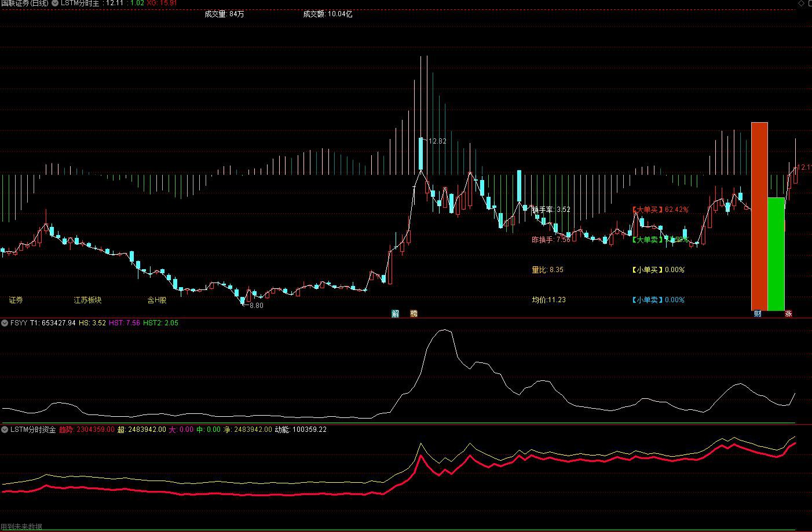Click the bright green 大单卖 bar
The image size is (812, 532).
coord(776,254)
